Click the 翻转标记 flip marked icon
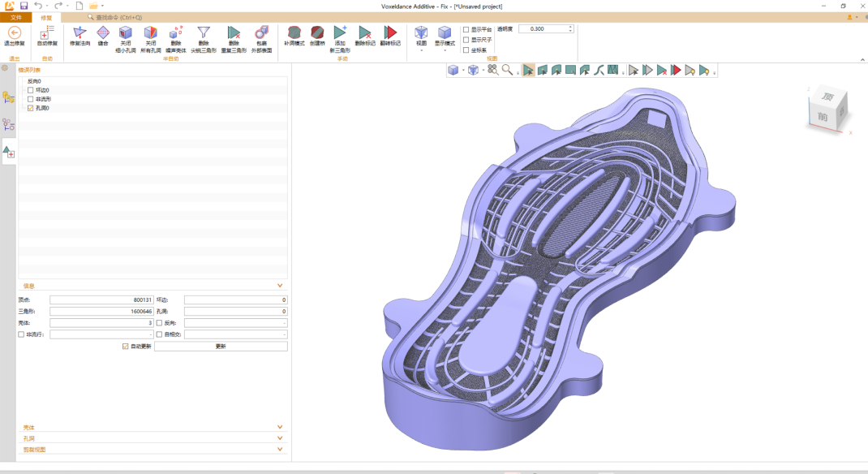The width and height of the screenshot is (868, 474). pos(390,32)
